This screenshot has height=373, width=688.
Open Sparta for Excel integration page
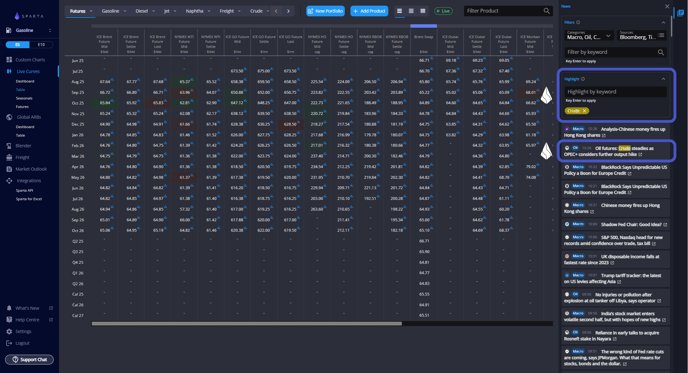[x=29, y=199]
